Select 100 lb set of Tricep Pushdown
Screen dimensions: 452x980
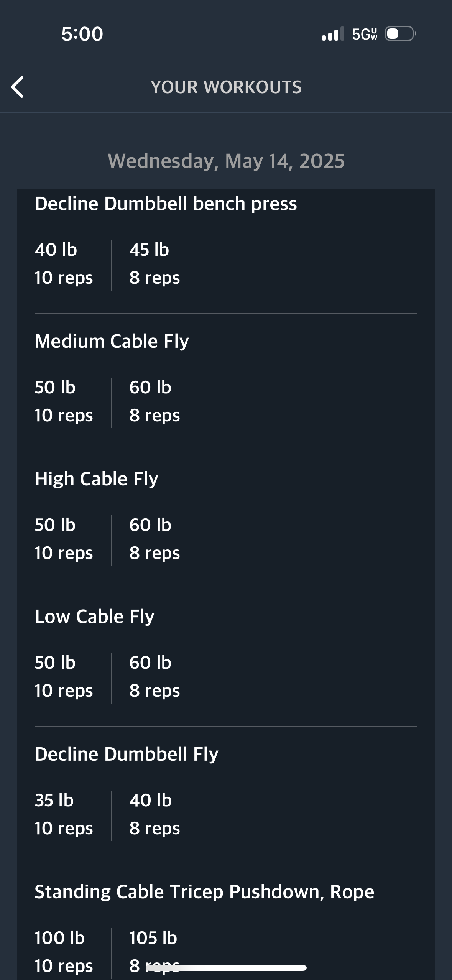pos(64,952)
